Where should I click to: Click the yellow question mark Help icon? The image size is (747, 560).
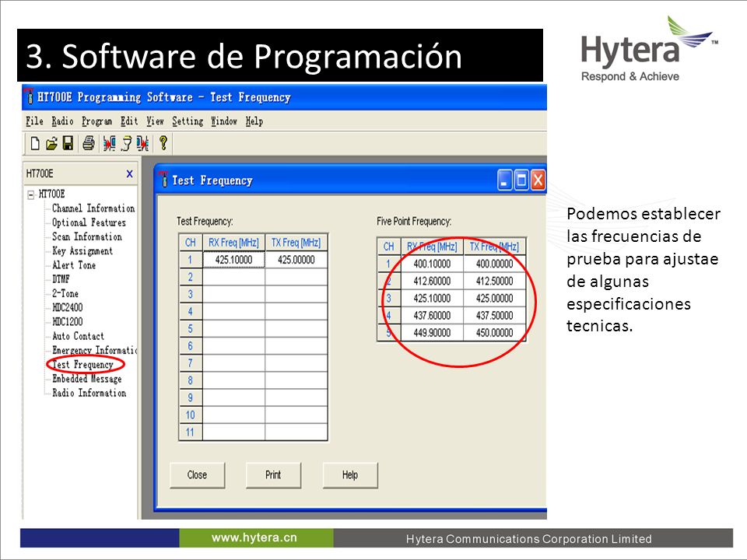(163, 143)
